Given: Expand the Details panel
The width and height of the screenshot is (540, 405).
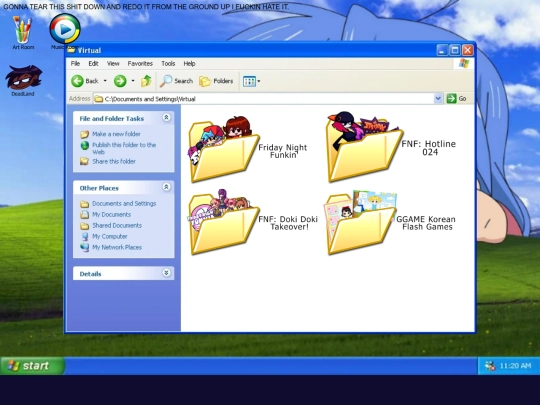Looking at the screenshot, I should point(166,273).
